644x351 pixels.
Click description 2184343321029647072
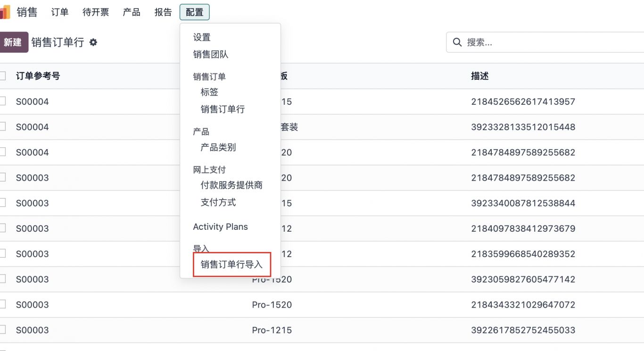(523, 305)
